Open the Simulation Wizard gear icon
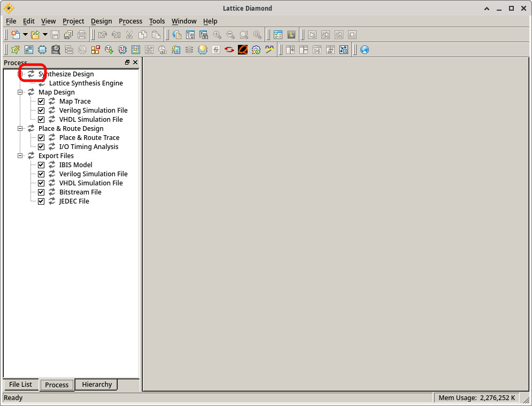The height and width of the screenshot is (406, 532). (256, 50)
